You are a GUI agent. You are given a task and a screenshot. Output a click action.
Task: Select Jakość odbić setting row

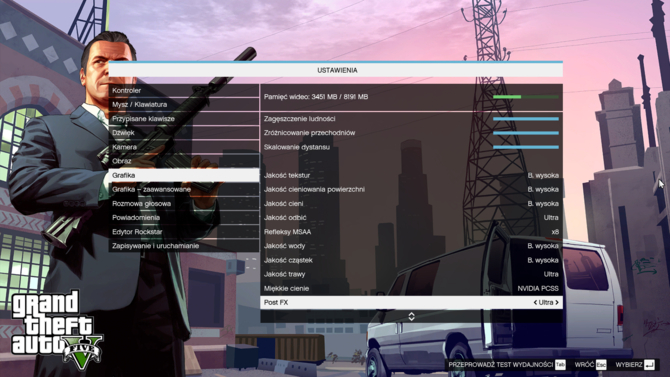(x=411, y=218)
